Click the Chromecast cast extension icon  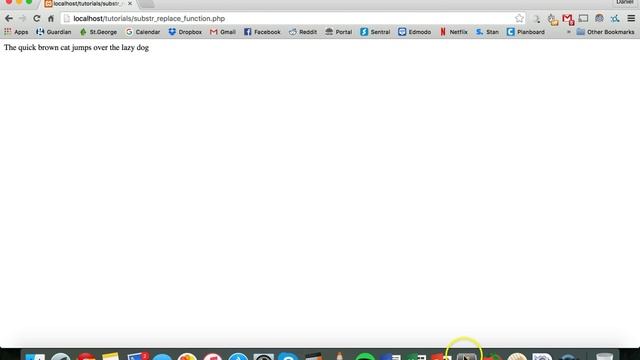[x=583, y=18]
